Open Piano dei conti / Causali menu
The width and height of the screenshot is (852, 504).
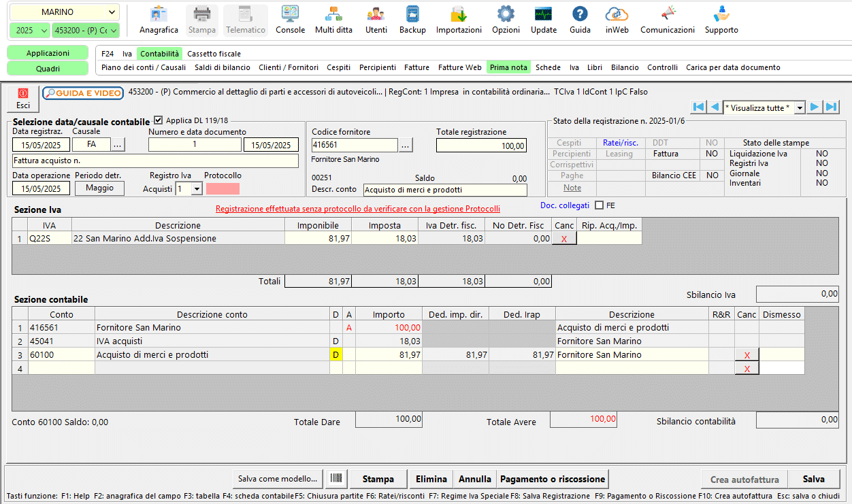[x=144, y=67]
